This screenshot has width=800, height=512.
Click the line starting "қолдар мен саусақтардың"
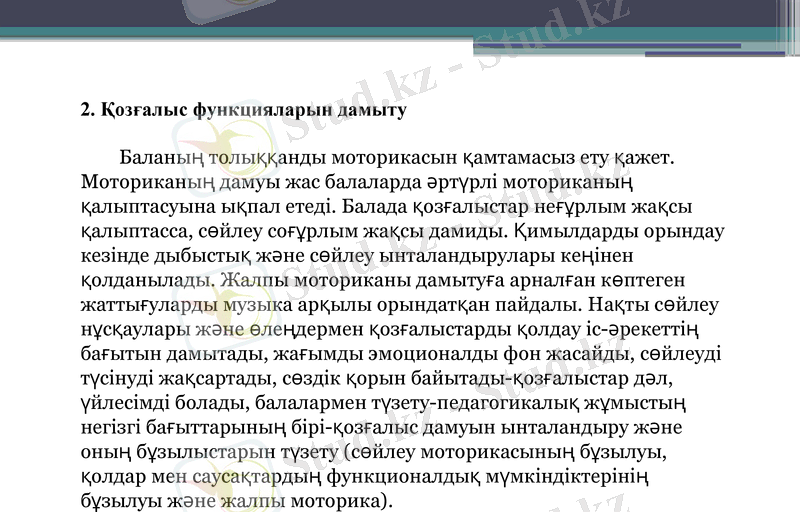(365, 476)
